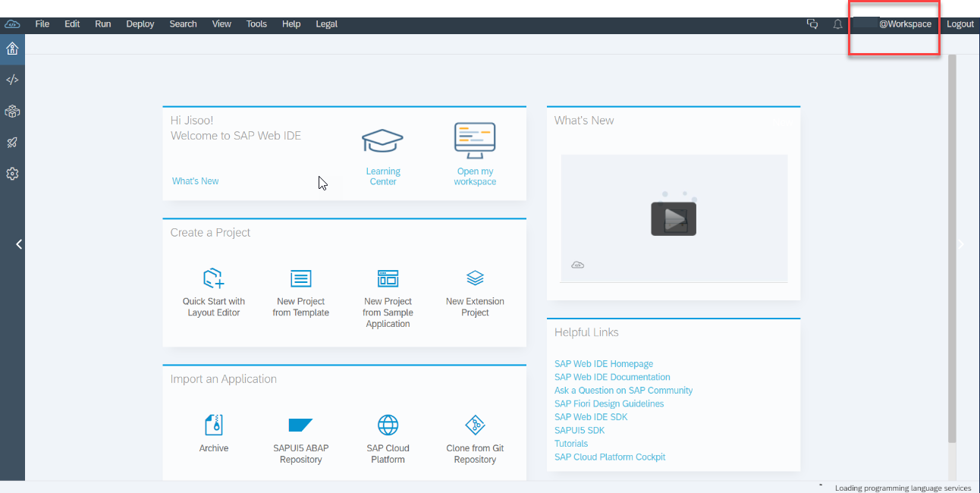Open the SAP Web IDE Homepage link
The width and height of the screenshot is (980, 493).
point(604,364)
